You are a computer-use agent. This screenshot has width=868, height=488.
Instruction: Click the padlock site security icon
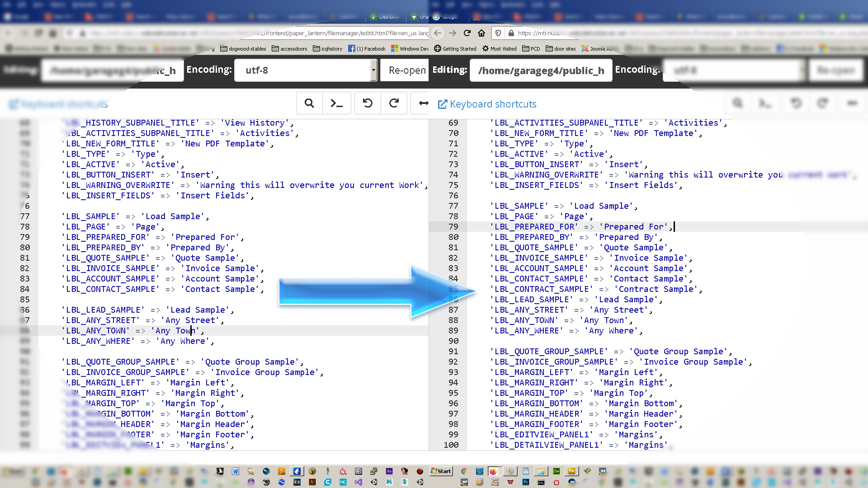click(x=511, y=33)
